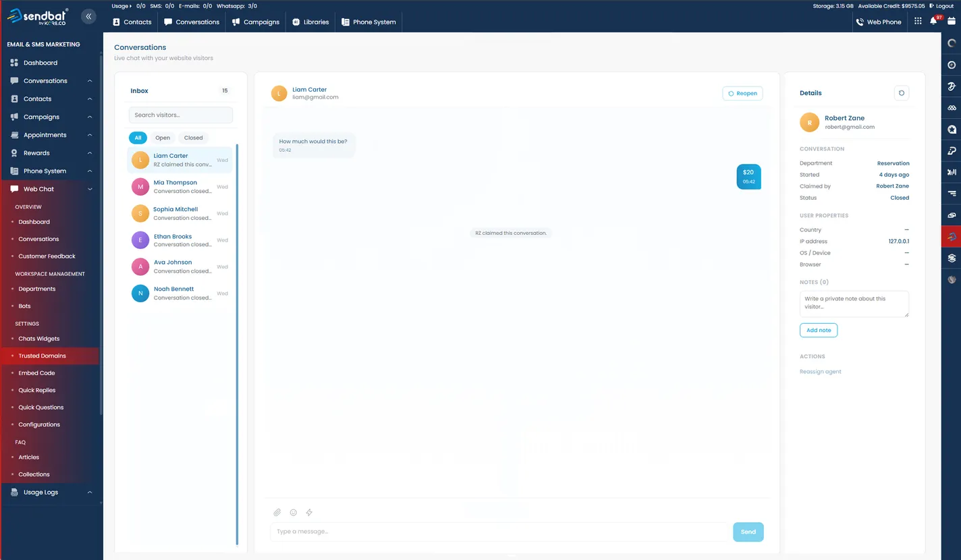The image size is (961, 560).
Task: Open Conversations tab in top navigation
Action: coord(192,22)
